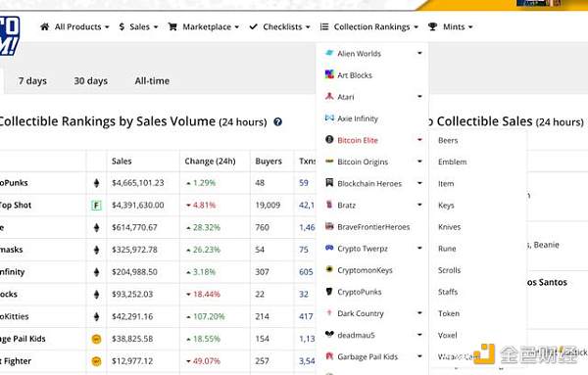Switch to the All-time tab
The height and width of the screenshot is (375, 588).
pos(152,81)
